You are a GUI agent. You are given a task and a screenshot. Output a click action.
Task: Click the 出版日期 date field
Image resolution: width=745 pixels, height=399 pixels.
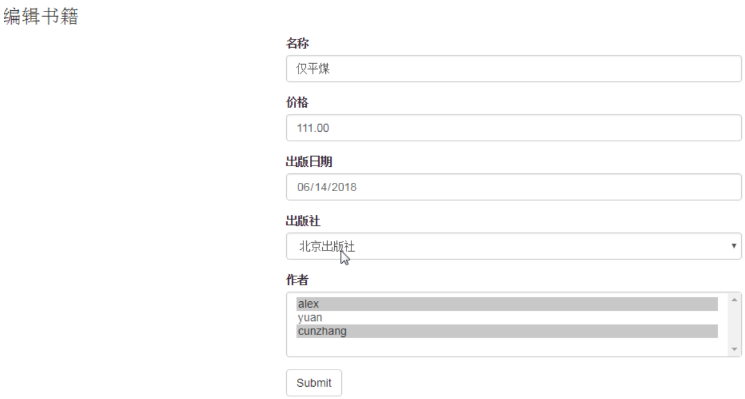point(514,187)
